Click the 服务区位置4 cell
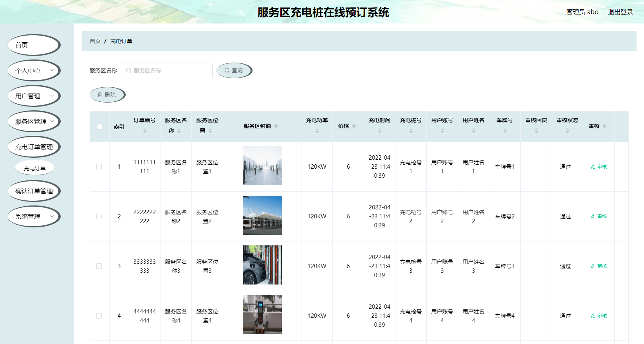Image resolution: width=644 pixels, height=344 pixels. click(207, 316)
